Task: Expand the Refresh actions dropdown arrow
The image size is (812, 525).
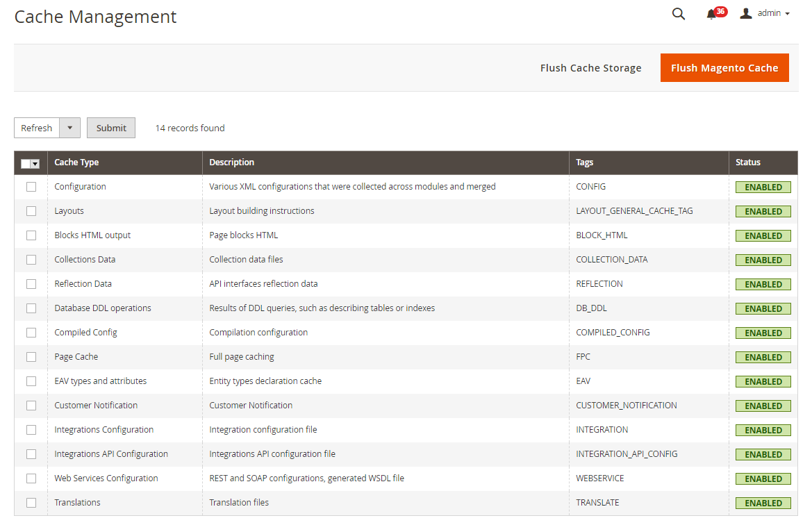Action: tap(70, 128)
